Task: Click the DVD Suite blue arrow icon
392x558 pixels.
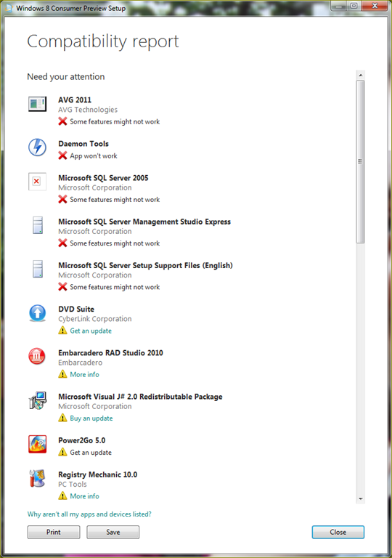Action: [37, 313]
